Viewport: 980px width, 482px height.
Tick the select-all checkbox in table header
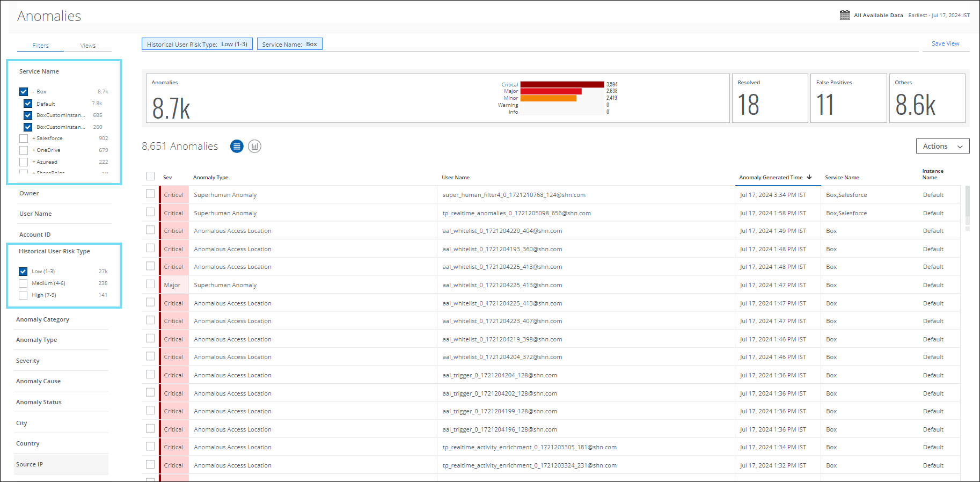(x=150, y=177)
